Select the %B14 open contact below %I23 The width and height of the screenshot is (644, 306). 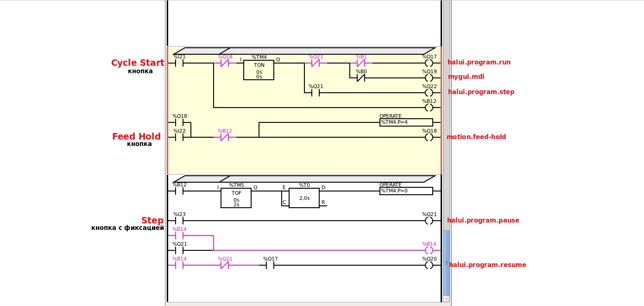tap(179, 236)
